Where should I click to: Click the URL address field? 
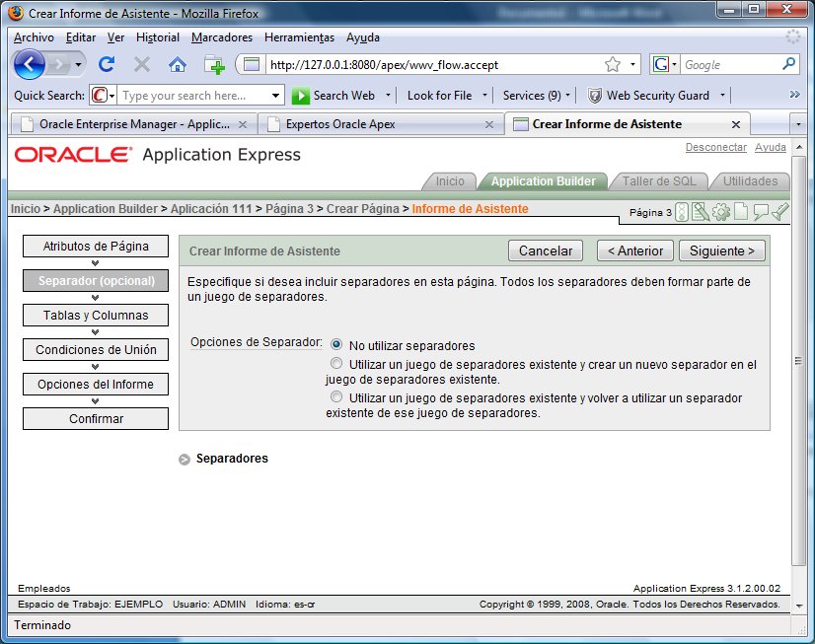(x=434, y=65)
